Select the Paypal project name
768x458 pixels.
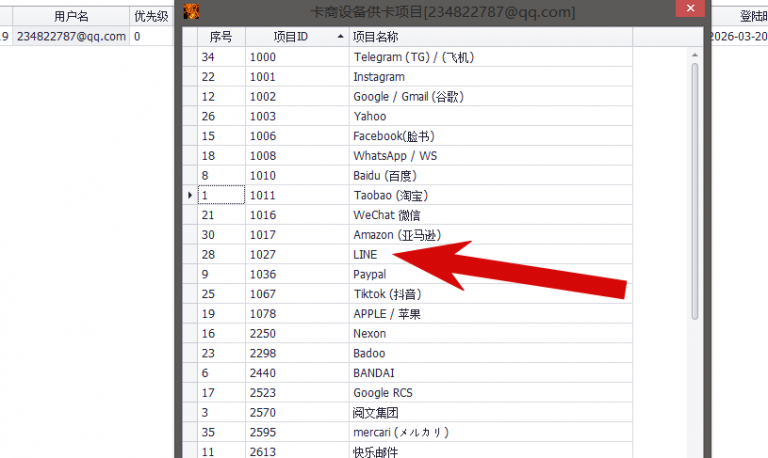click(x=369, y=274)
